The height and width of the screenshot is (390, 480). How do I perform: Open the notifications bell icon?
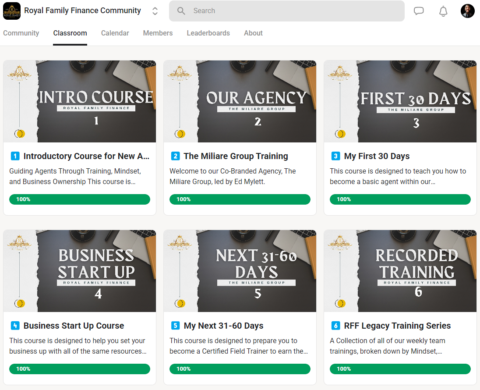[x=443, y=11]
